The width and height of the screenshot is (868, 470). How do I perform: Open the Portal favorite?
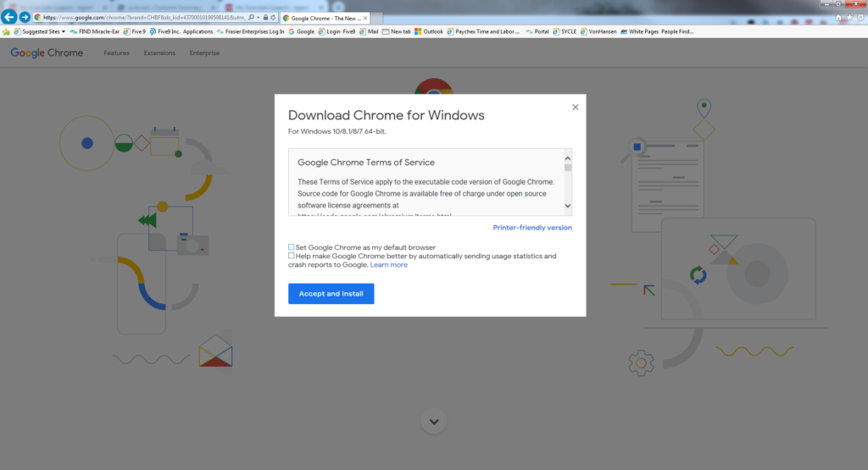[x=537, y=31]
